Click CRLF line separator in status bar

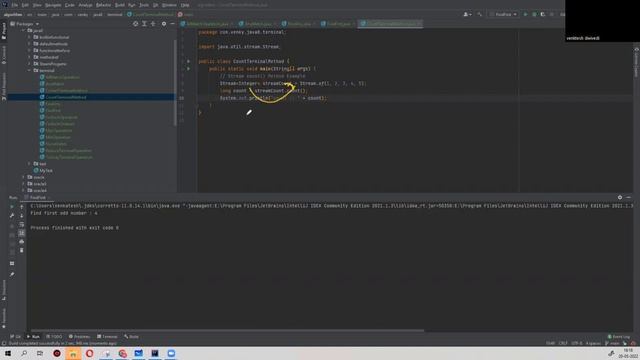[x=563, y=343]
